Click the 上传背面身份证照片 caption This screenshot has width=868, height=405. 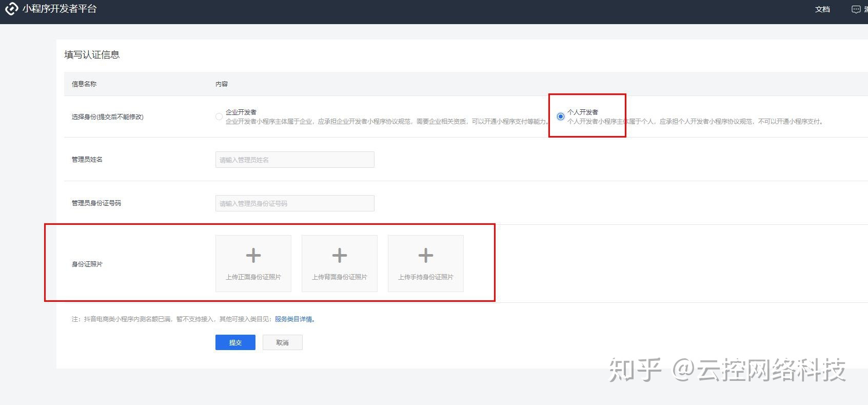coord(340,277)
